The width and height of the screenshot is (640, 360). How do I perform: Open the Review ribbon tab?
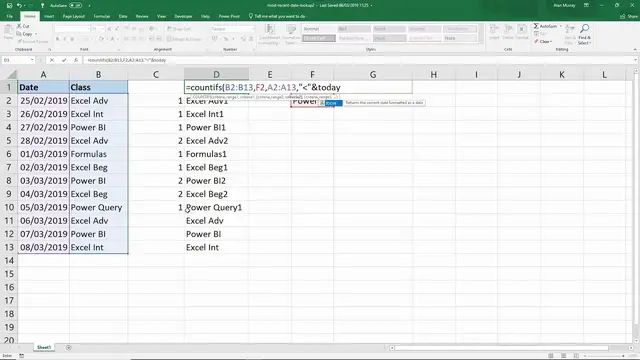(x=142, y=16)
